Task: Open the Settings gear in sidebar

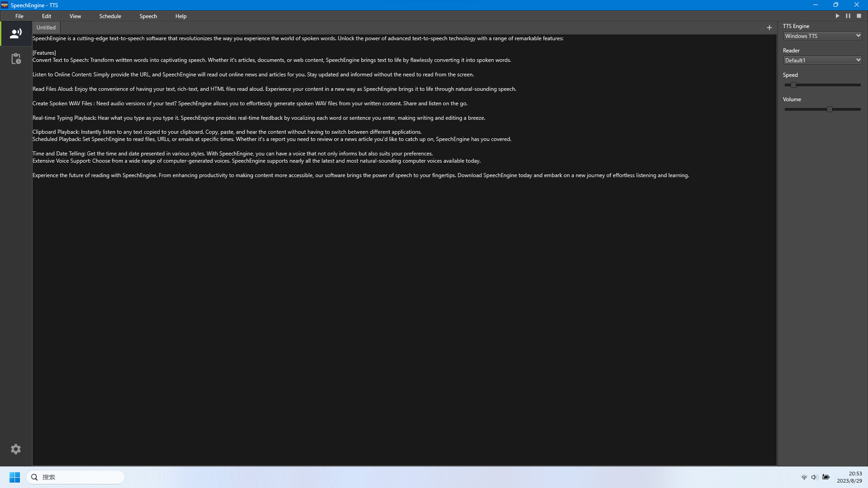Action: tap(16, 449)
